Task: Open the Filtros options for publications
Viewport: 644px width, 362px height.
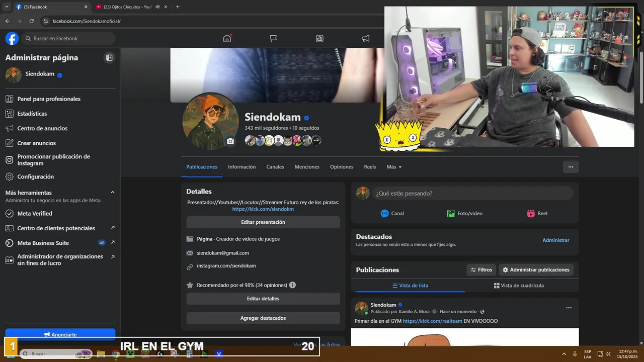Action: 481,270
